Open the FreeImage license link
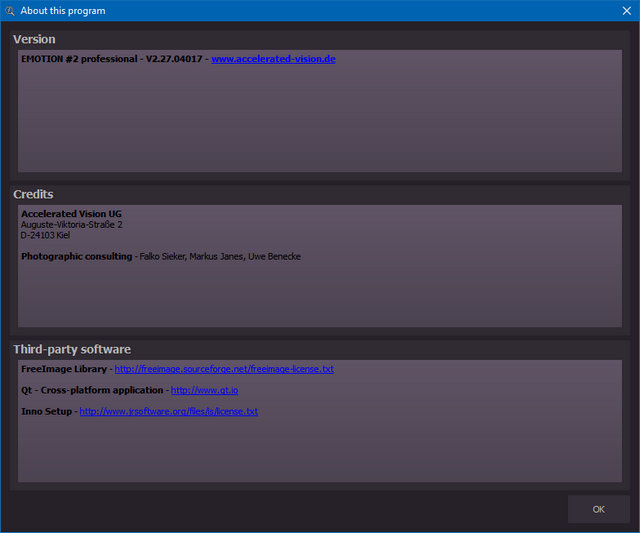The height and width of the screenshot is (533, 640). [224, 369]
